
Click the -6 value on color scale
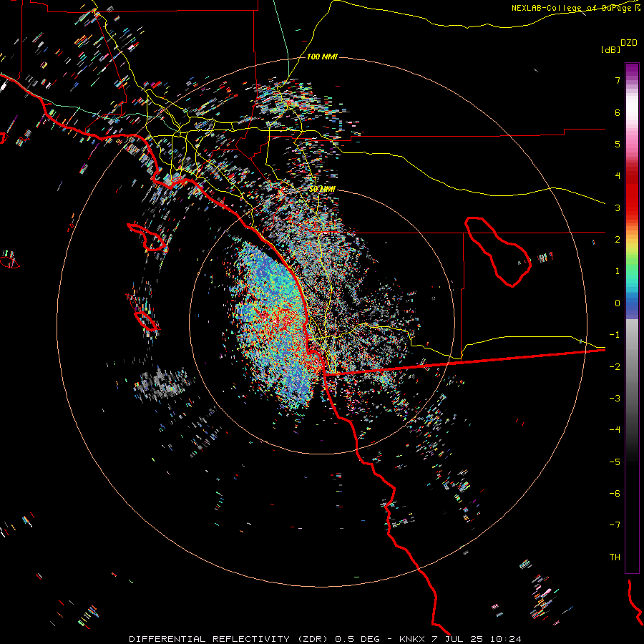(x=615, y=493)
